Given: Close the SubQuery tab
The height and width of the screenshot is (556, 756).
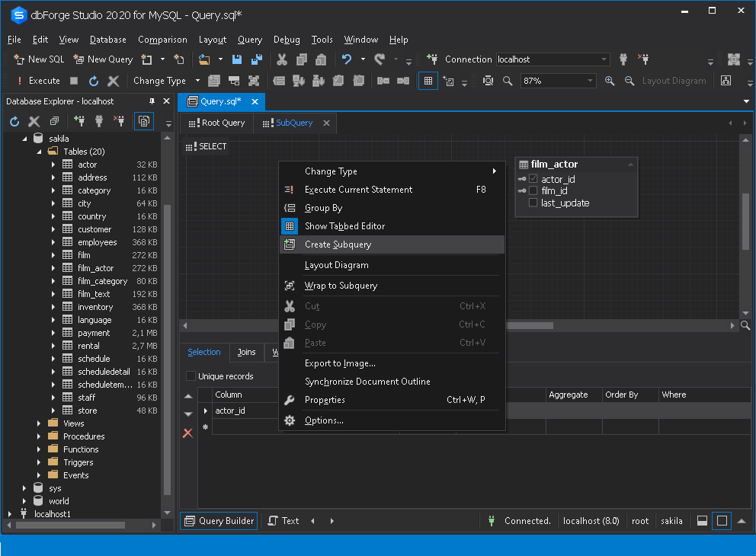Looking at the screenshot, I should (326, 123).
